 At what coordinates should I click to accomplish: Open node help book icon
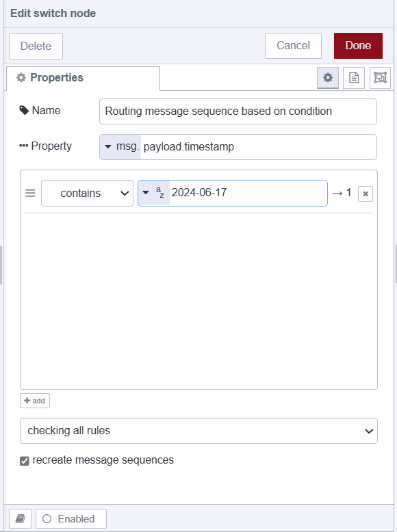point(21,518)
